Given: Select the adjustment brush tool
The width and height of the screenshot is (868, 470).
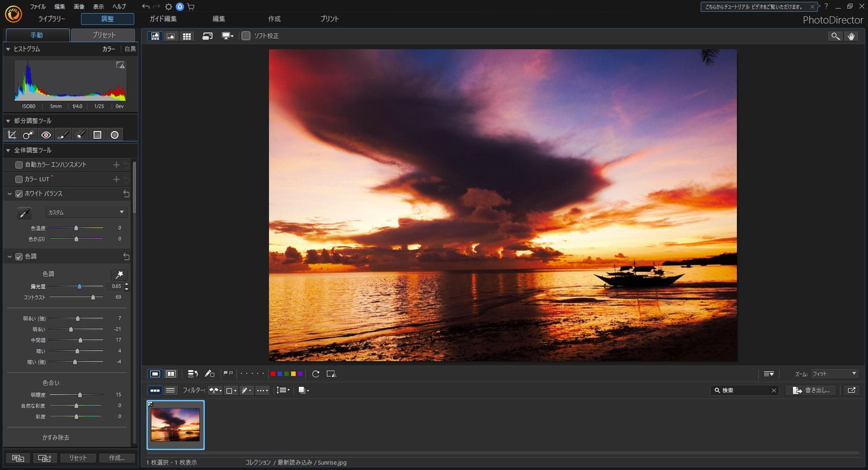Looking at the screenshot, I should point(63,135).
